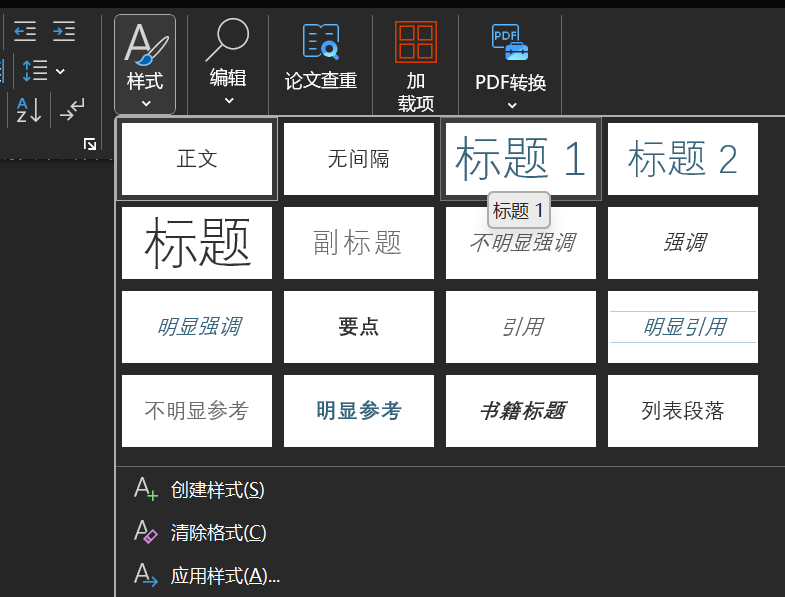785x597 pixels.
Task: Toggle show paragraph marks icon
Action: tap(72, 110)
